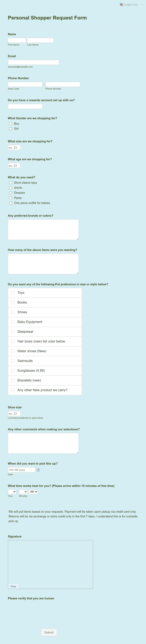Click the Submit button

click(x=49, y=632)
